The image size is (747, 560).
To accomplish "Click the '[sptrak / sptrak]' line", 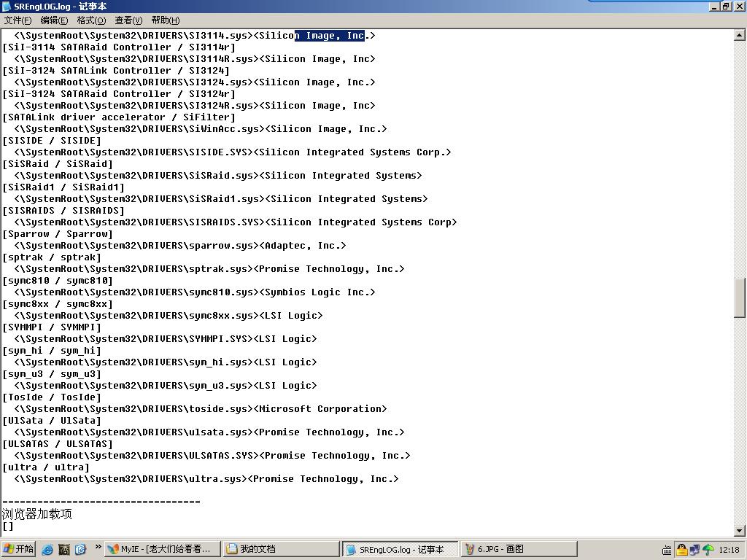I will coord(52,257).
